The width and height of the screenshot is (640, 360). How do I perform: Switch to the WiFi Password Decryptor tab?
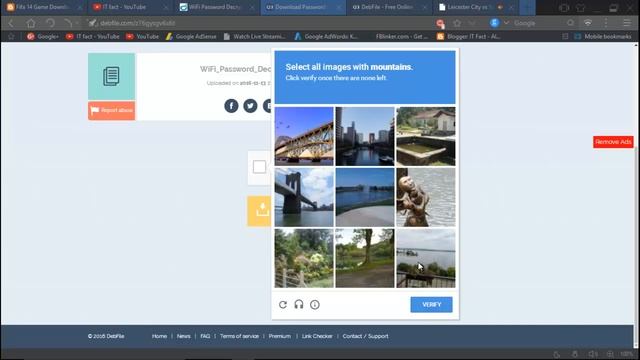point(216,7)
